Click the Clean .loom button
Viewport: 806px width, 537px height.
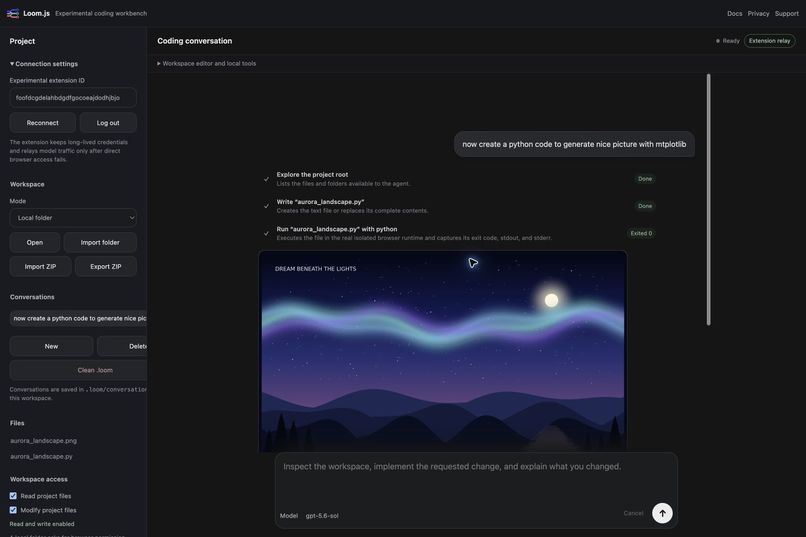[x=79, y=370]
